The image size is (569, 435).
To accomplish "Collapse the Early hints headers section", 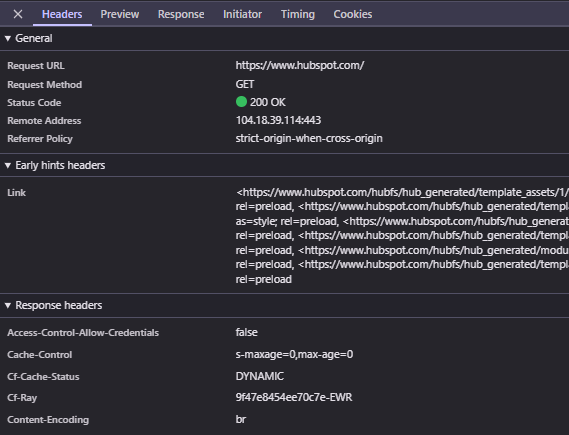I will point(8,165).
